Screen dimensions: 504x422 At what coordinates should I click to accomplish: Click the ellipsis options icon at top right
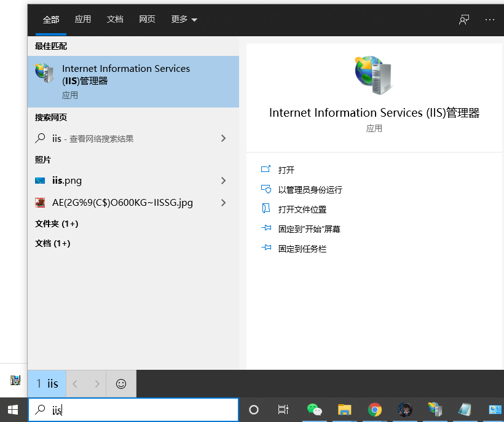(490, 20)
